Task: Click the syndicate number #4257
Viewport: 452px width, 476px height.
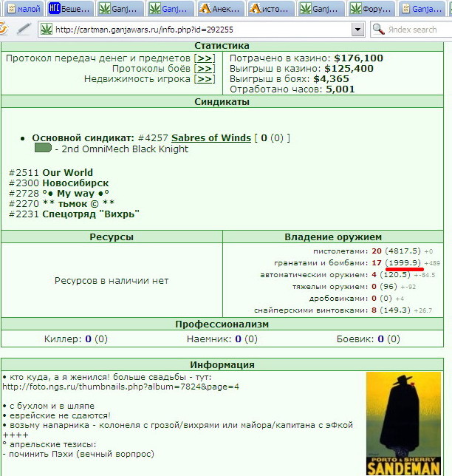Action: pyautogui.click(x=153, y=137)
